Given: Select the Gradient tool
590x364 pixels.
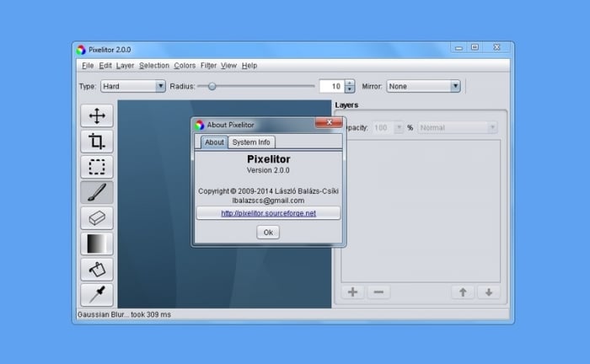Looking at the screenshot, I should pyautogui.click(x=97, y=244).
